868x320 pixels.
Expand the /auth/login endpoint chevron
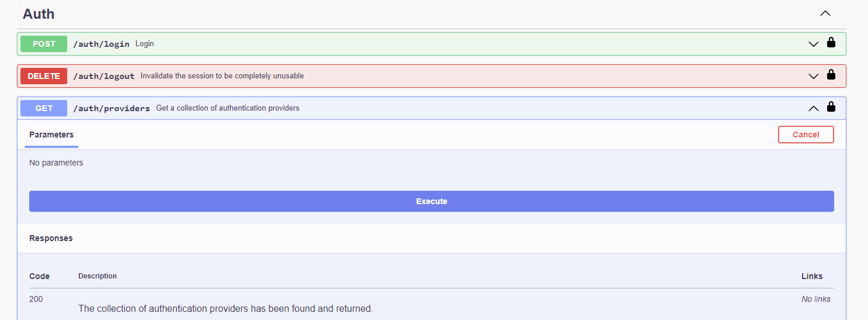point(813,44)
